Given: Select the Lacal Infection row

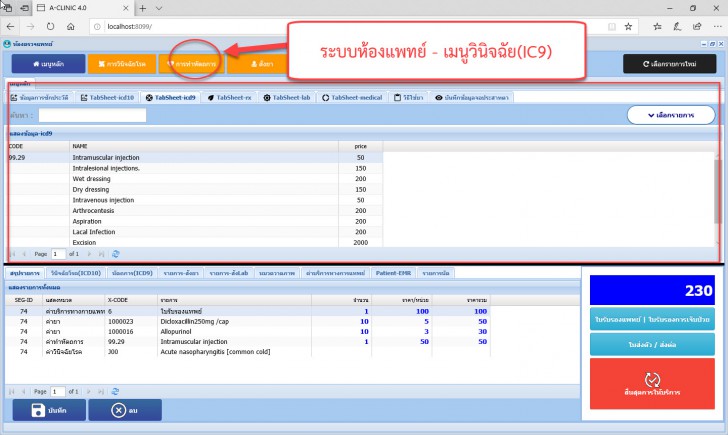Looking at the screenshot, I should [x=195, y=232].
